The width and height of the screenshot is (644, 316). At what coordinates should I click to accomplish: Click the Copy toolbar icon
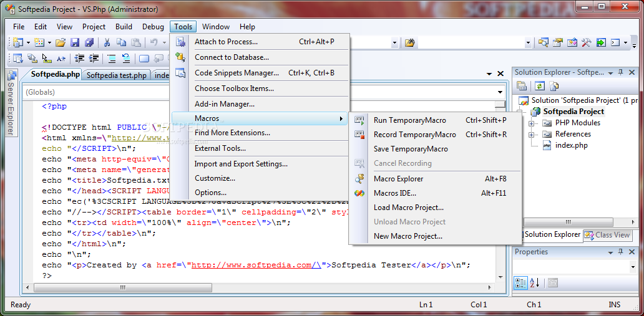[121, 42]
